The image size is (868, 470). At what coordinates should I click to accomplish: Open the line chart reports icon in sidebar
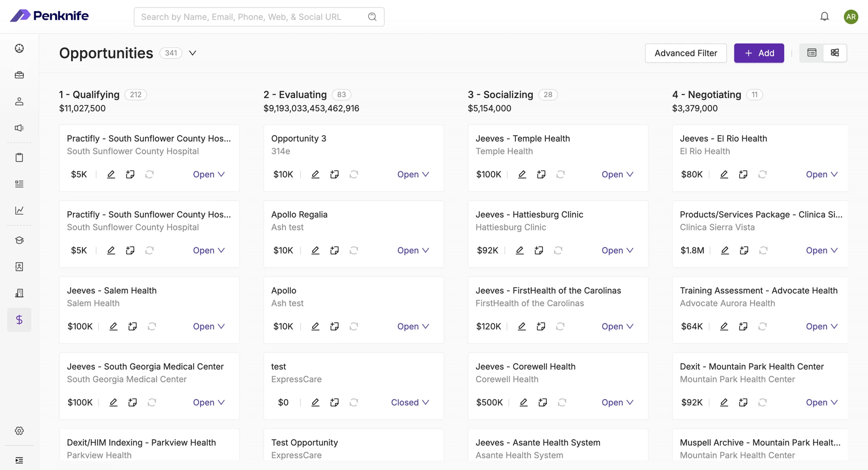coord(19,210)
